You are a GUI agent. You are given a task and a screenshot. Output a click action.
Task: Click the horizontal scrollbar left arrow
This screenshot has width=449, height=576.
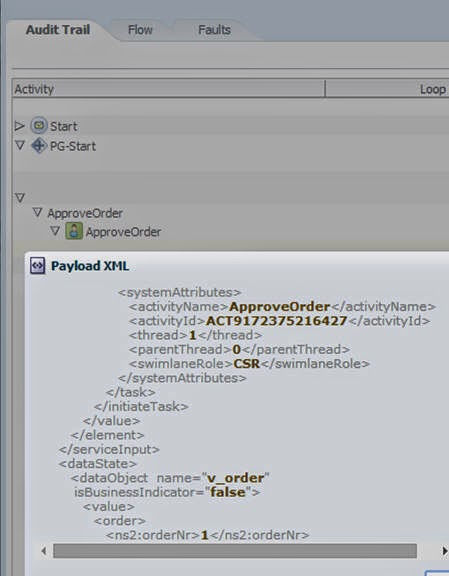44,551
